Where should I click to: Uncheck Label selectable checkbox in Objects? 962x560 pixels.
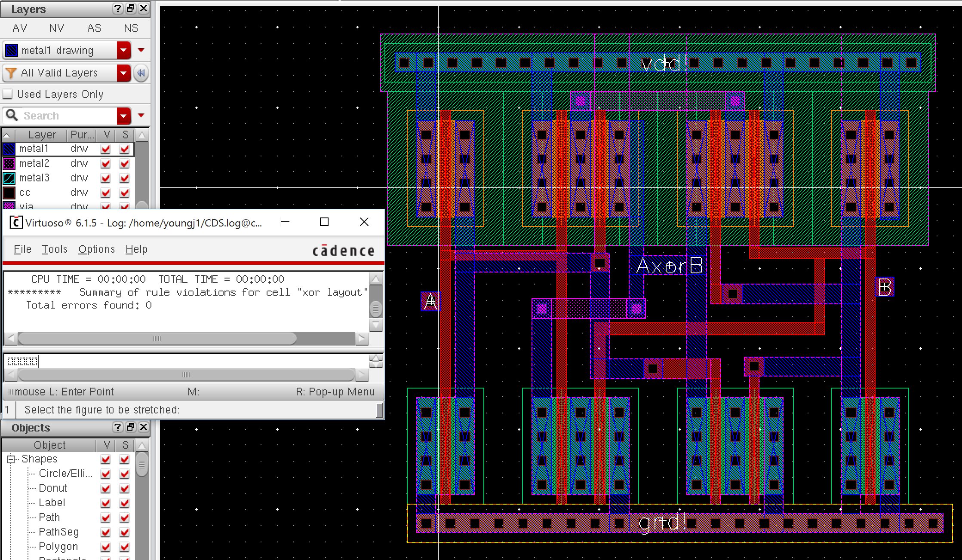click(125, 503)
